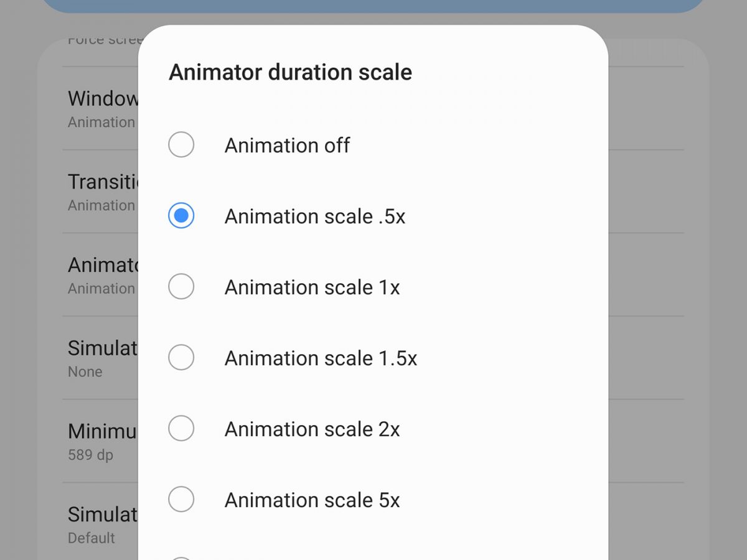Select the "Animation off" radio button
The height and width of the screenshot is (560, 747).
pyautogui.click(x=181, y=145)
